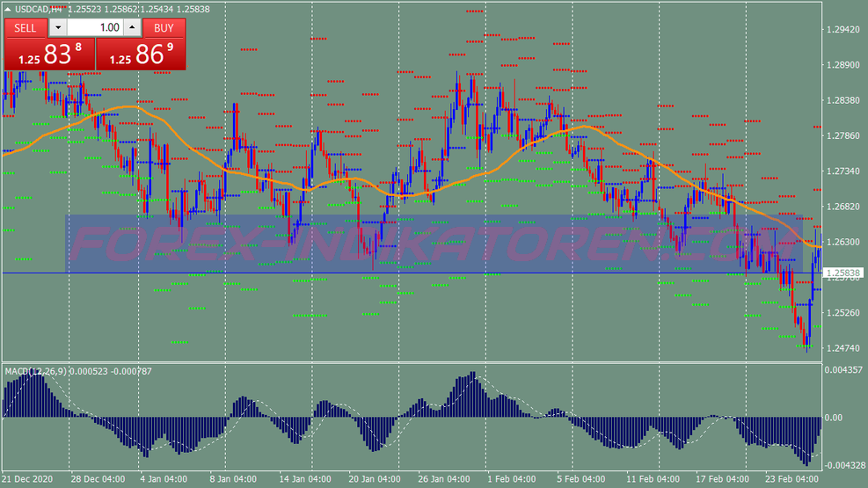Click the current price label 1.25838

[x=843, y=273]
